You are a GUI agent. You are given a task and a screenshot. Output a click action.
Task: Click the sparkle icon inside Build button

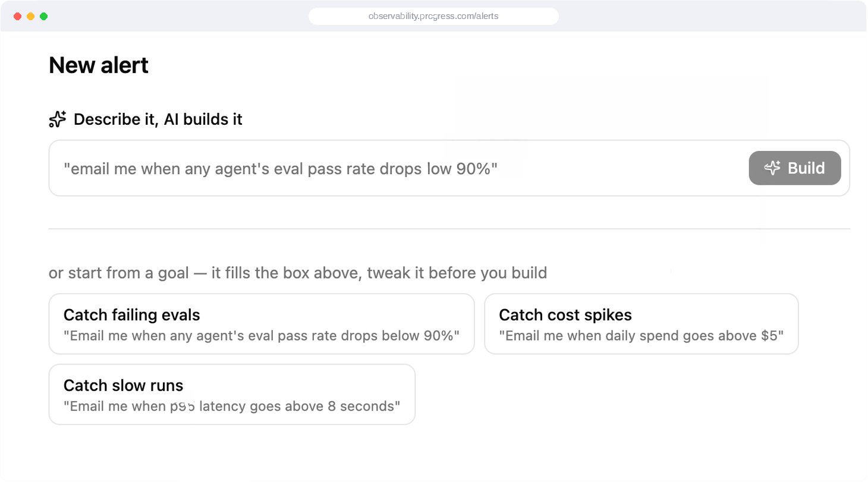coord(772,168)
